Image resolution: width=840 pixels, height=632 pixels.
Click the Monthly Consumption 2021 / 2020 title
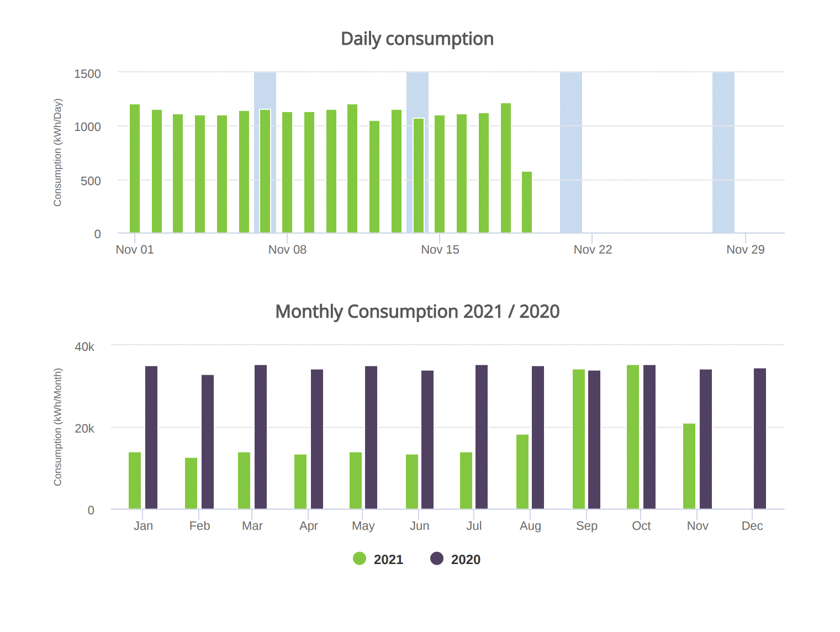pos(417,312)
